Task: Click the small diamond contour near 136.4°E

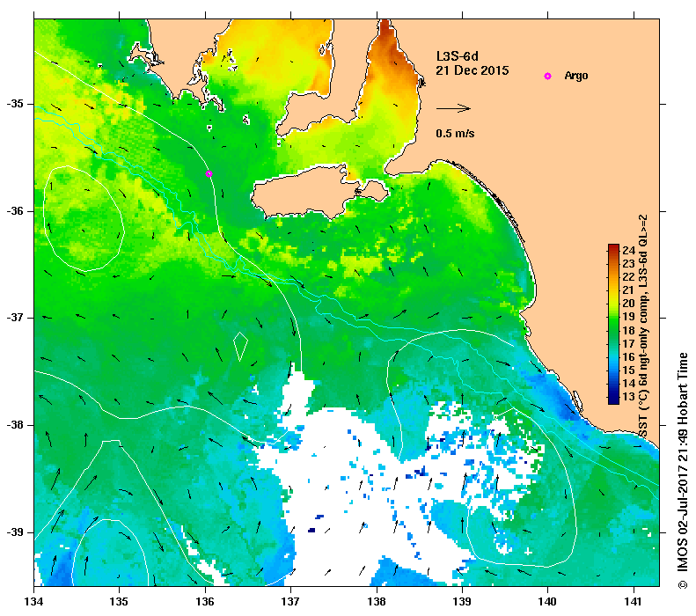Action: (240, 347)
